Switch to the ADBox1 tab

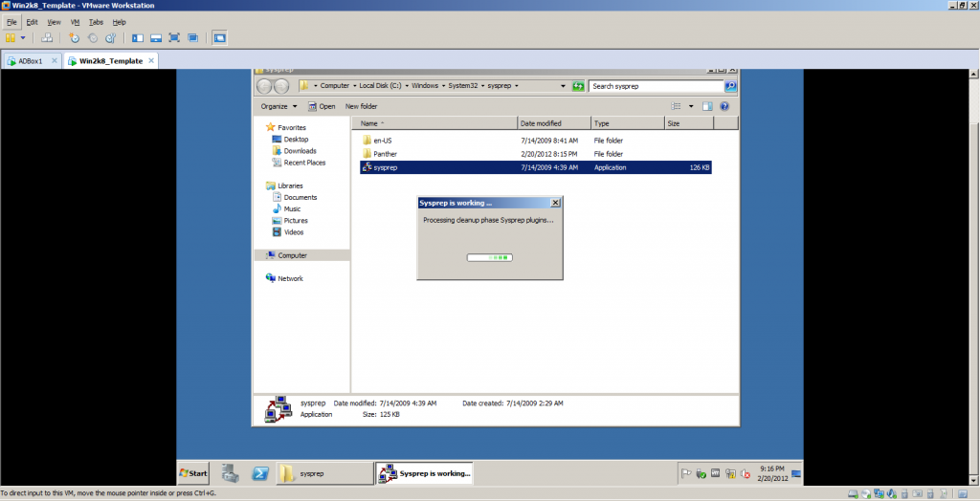click(31, 61)
